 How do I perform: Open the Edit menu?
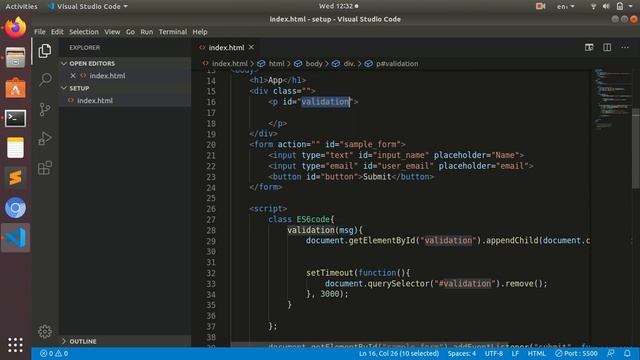click(57, 32)
